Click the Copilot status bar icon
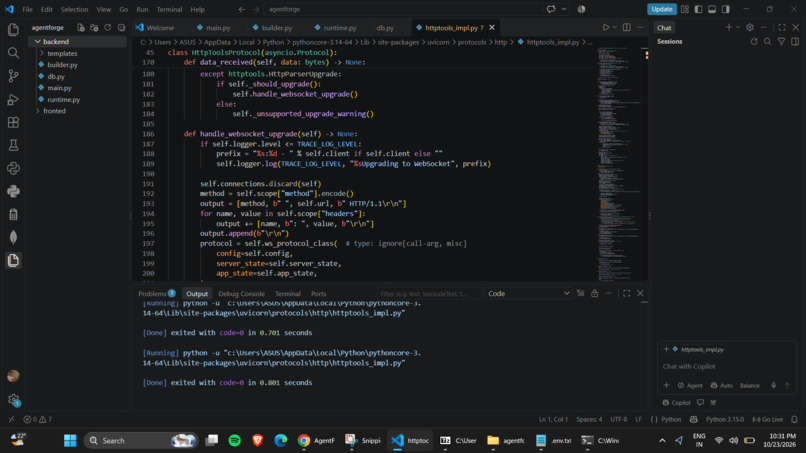This screenshot has height=453, width=806. tap(693, 419)
